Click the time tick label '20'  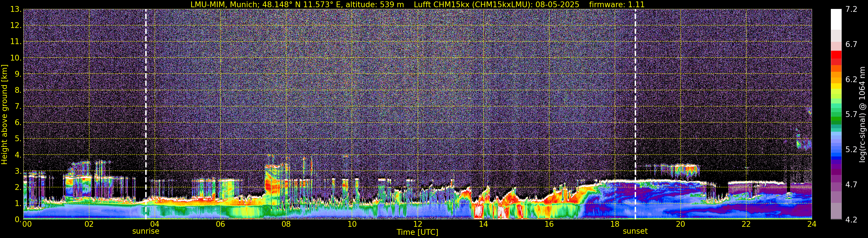click(x=681, y=224)
